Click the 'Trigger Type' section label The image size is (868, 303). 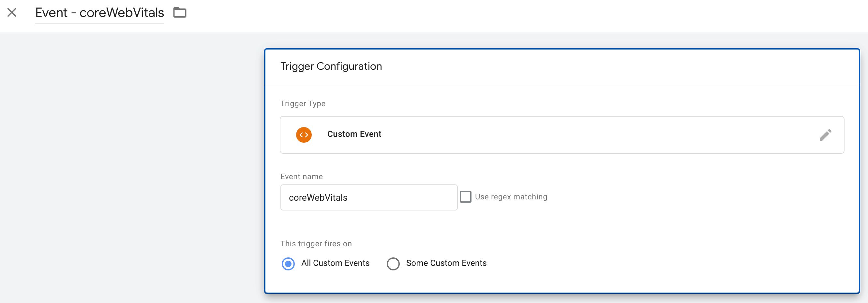tap(303, 104)
